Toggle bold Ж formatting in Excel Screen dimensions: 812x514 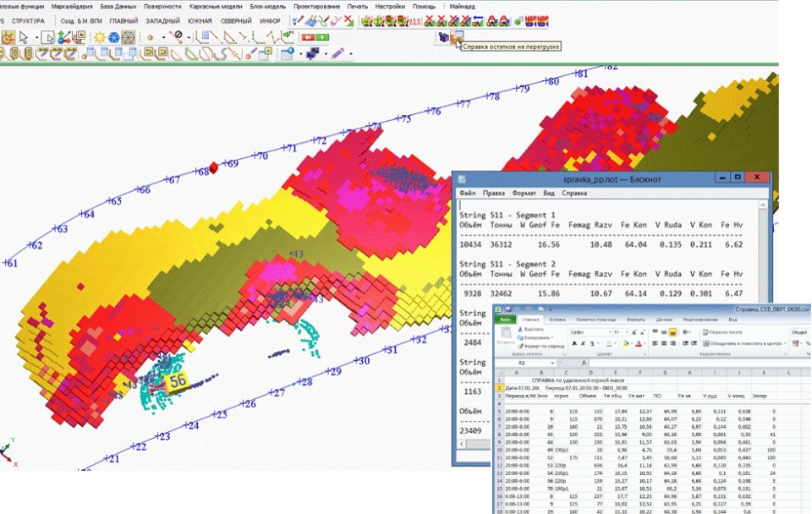tap(573, 344)
